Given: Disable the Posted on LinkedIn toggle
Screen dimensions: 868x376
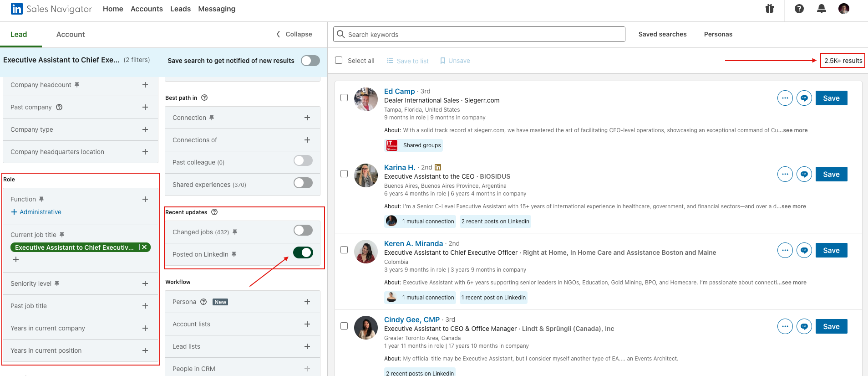Looking at the screenshot, I should point(303,252).
